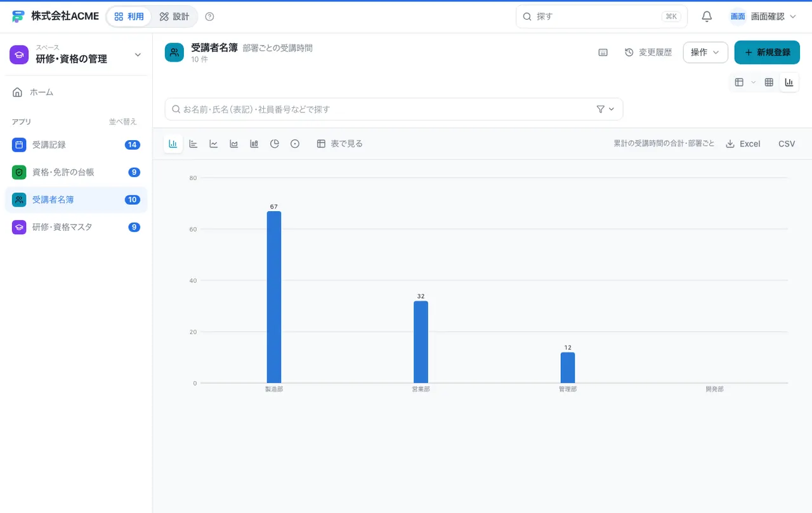Open the 画面確認 user menu

point(763,16)
